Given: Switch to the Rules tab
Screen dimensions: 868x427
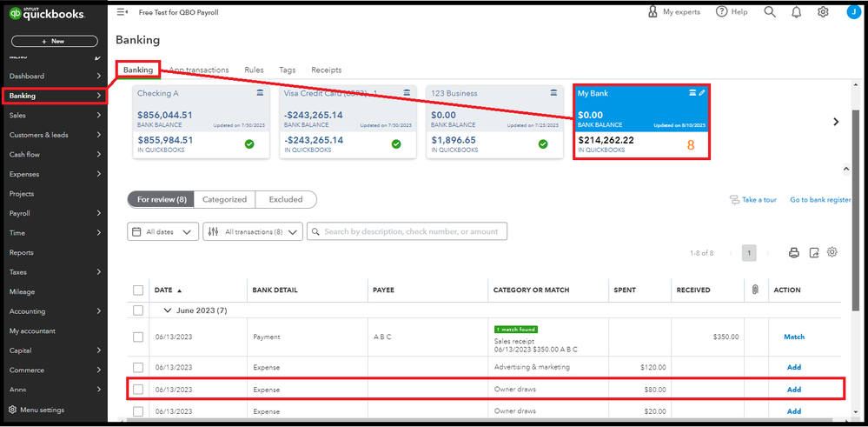Looking at the screenshot, I should (x=254, y=70).
